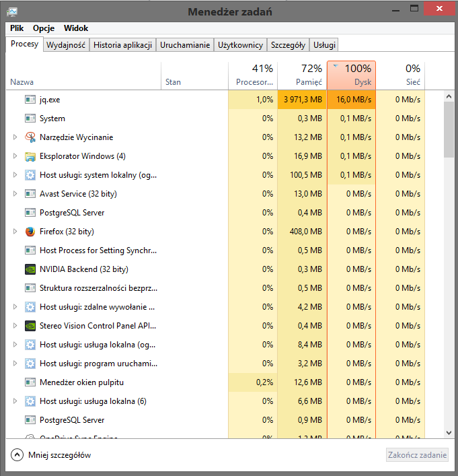Click the Avast Service process icon
This screenshot has height=476, width=458.
(x=30, y=194)
